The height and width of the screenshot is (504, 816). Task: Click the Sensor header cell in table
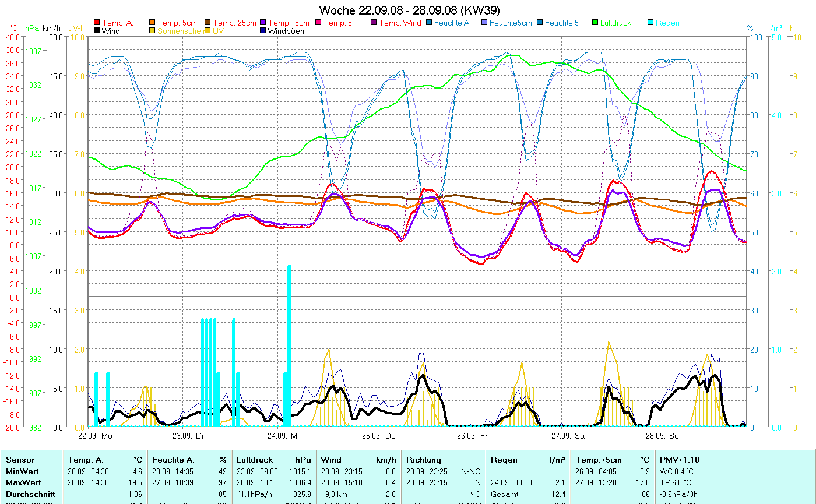click(x=20, y=460)
